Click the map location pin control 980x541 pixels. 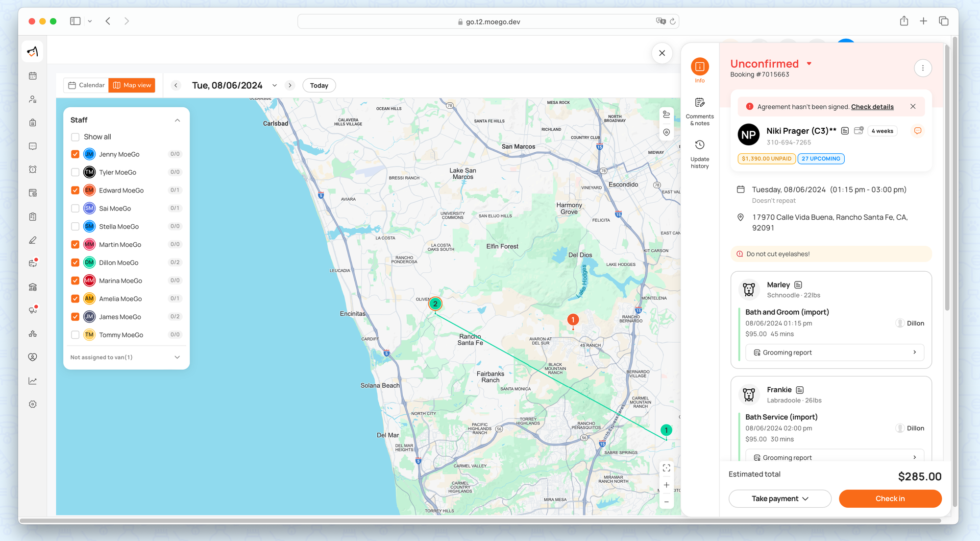click(x=666, y=132)
